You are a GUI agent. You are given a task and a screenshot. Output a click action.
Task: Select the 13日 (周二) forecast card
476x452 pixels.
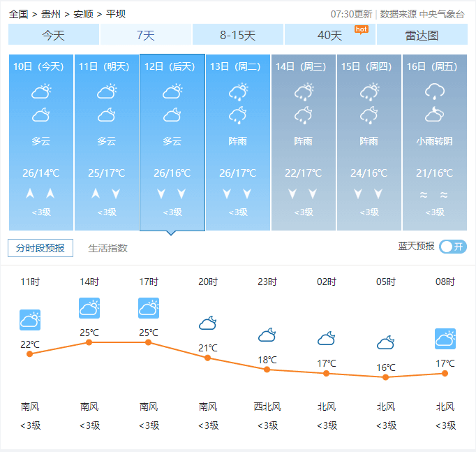(238, 142)
